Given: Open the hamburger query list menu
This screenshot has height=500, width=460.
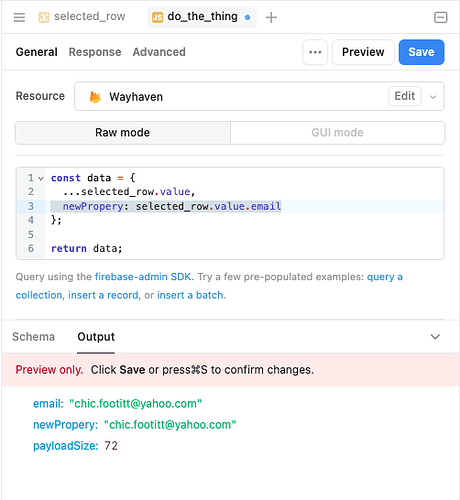Looking at the screenshot, I should coord(19,17).
